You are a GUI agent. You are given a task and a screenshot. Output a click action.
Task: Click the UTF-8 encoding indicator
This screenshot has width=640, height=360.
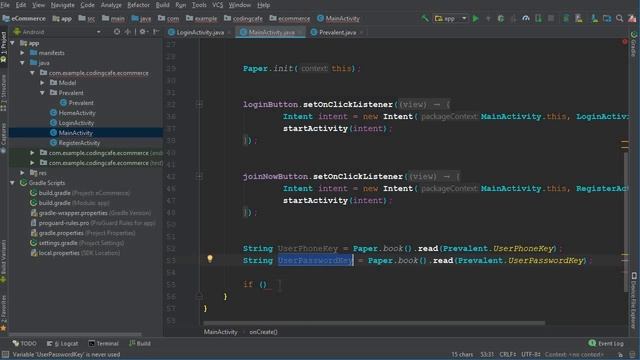point(530,354)
